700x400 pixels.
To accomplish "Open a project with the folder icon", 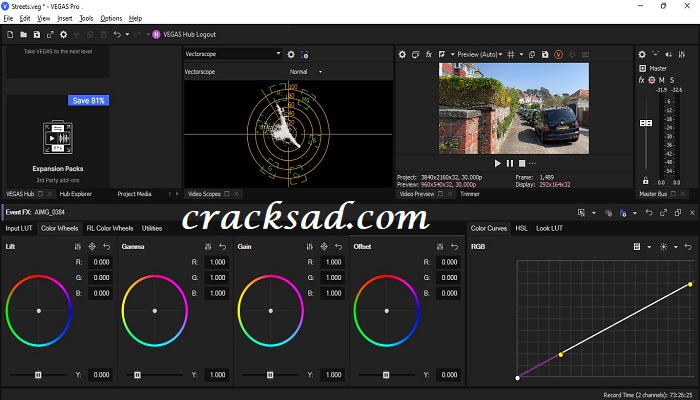I will 23,34.
